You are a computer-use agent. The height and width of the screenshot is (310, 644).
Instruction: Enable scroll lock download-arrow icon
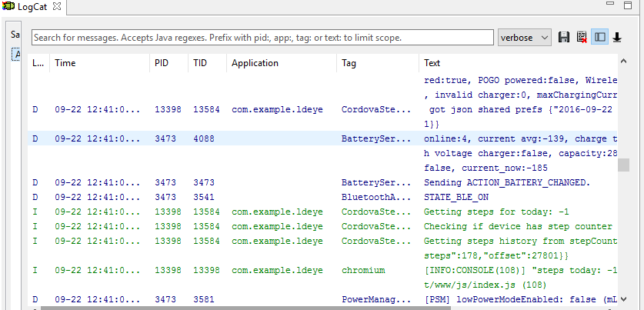tap(617, 38)
